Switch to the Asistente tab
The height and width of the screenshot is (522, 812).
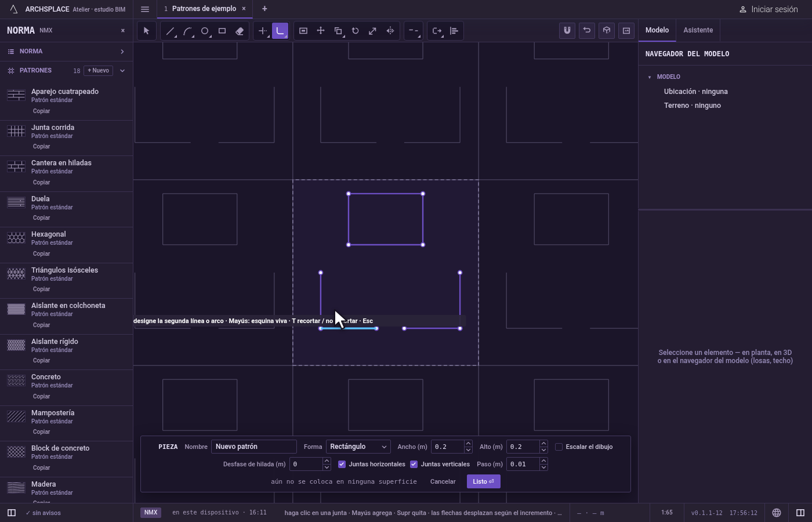pos(698,30)
